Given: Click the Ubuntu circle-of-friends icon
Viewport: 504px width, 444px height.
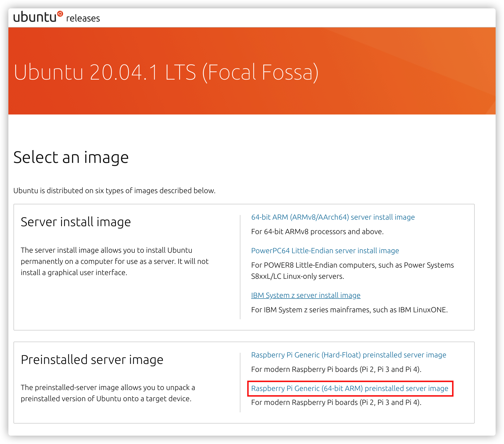Looking at the screenshot, I should pos(60,14).
